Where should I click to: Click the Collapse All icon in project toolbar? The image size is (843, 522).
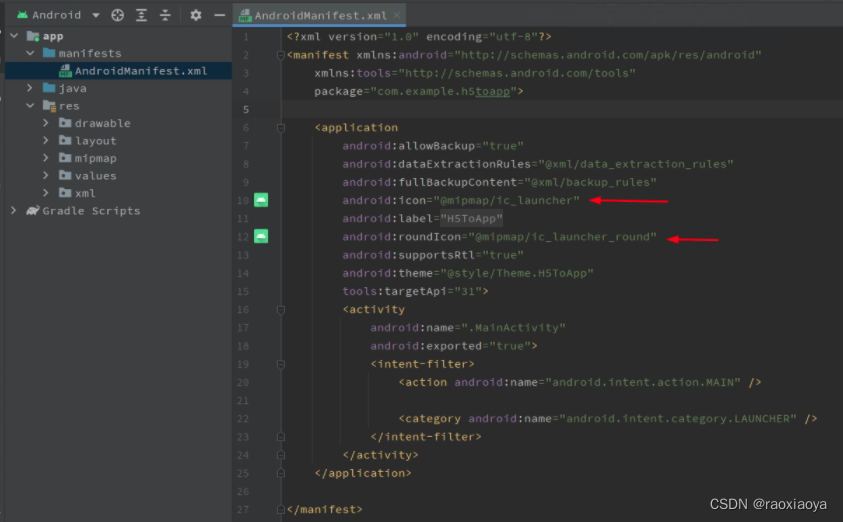pos(165,15)
